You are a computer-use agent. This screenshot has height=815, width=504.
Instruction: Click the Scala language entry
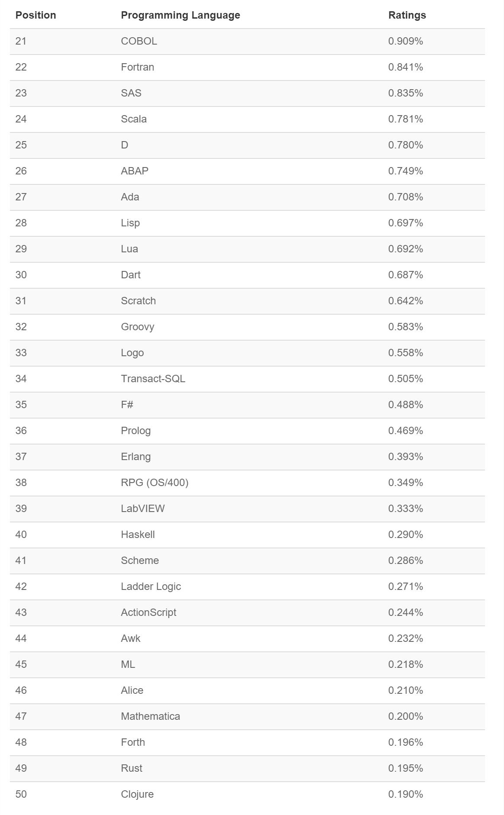point(134,119)
